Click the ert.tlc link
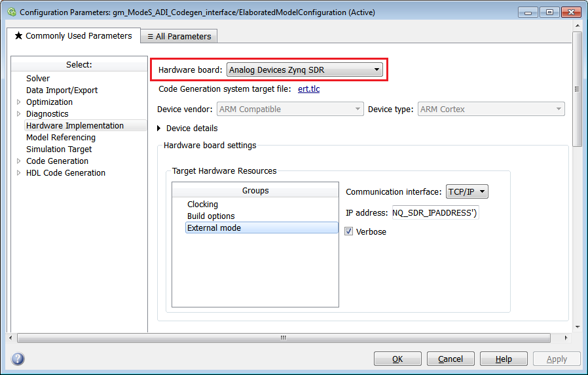Screen dimensions: 588x375 click(308, 89)
